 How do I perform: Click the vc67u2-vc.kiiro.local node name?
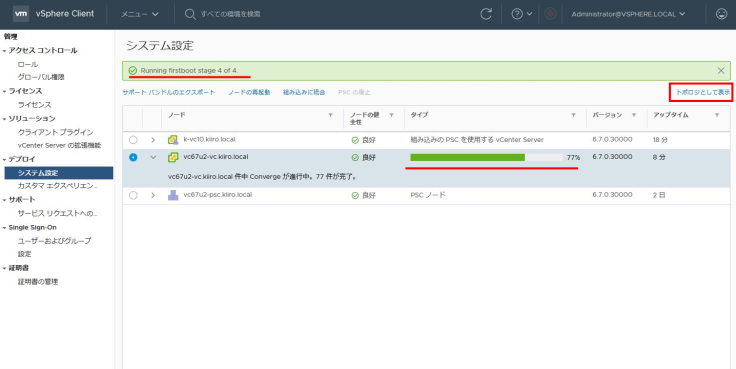click(216, 157)
